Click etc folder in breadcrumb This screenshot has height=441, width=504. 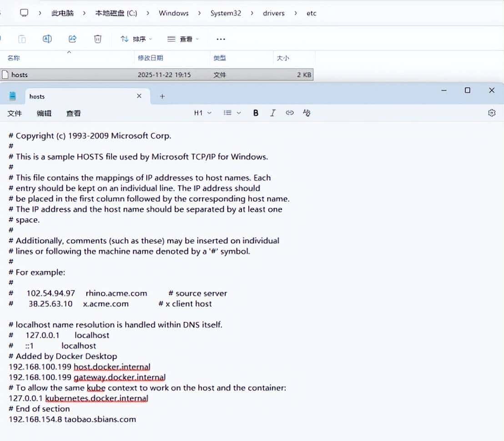click(312, 13)
